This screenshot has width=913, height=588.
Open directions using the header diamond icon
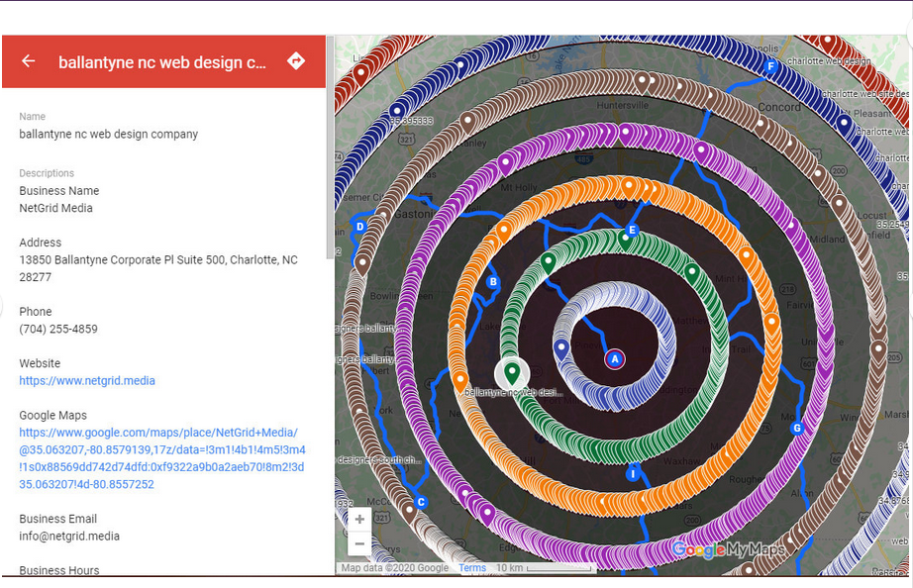point(296,61)
